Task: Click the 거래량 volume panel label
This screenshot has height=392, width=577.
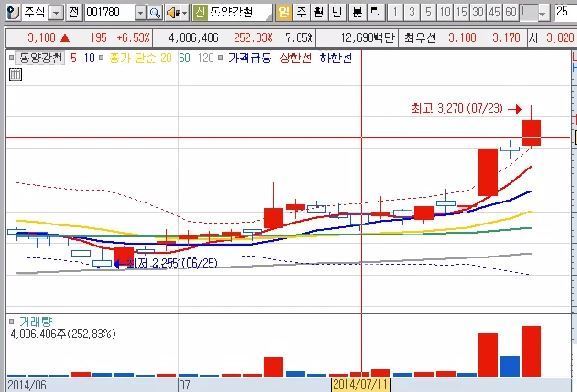Action: (x=36, y=322)
